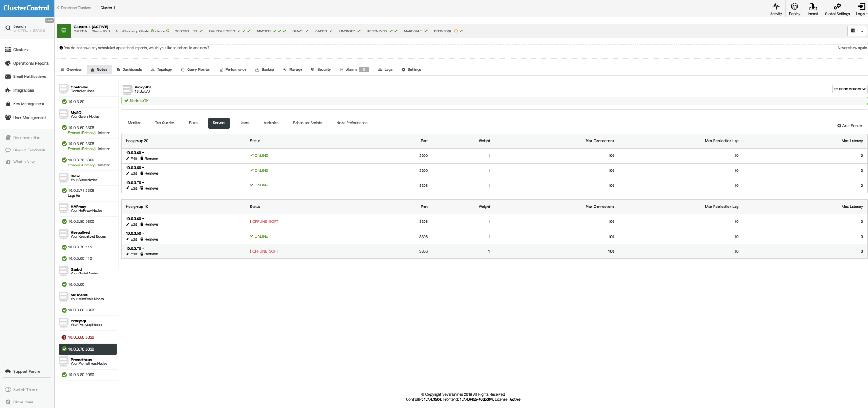Image resolution: width=868 pixels, height=408 pixels.
Task: Click the Search magnifier icon
Action: (8, 28)
